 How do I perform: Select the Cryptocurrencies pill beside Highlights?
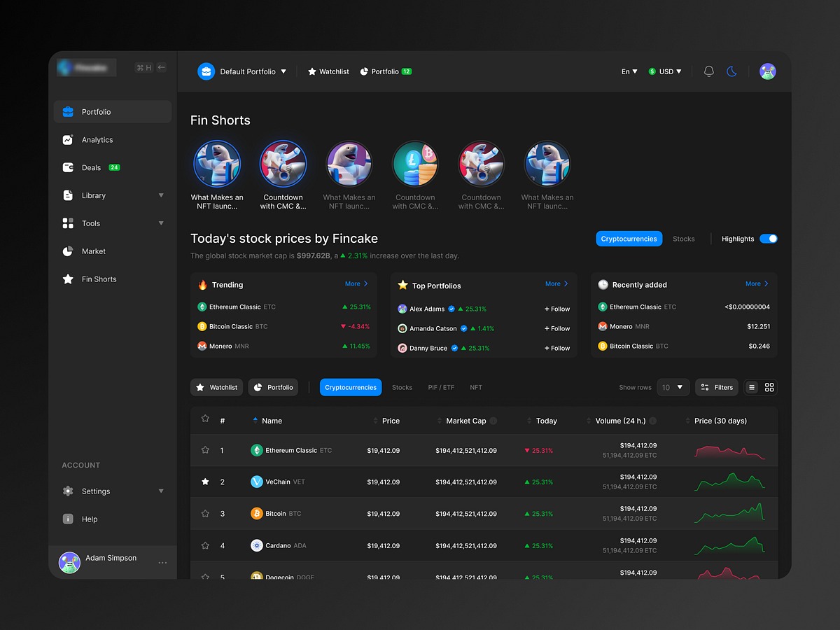pyautogui.click(x=629, y=239)
